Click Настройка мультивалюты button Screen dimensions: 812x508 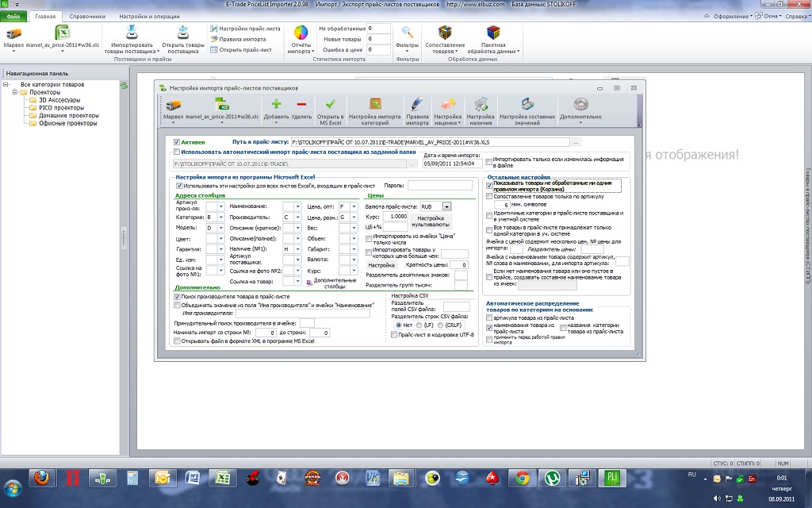[x=431, y=222]
